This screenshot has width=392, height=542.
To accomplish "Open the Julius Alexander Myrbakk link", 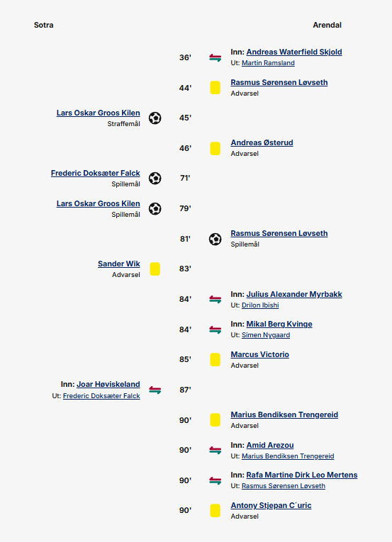I will tap(294, 294).
